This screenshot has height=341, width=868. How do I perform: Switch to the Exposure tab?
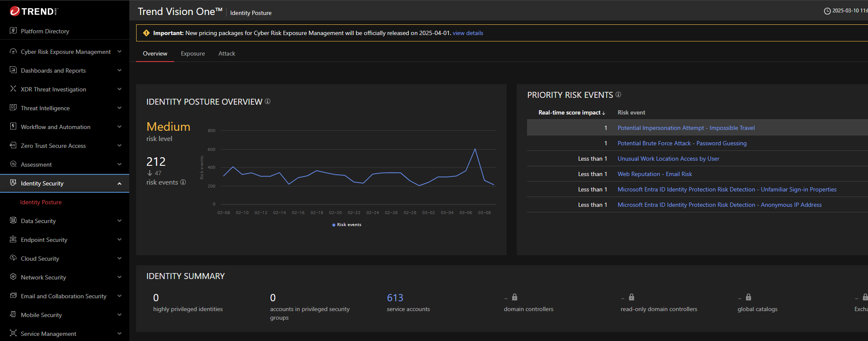(193, 54)
